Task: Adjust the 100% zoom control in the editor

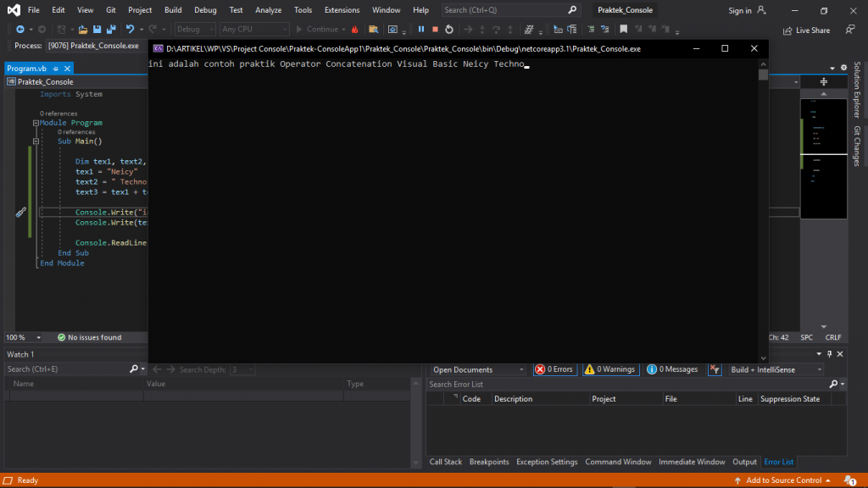Action: click(23, 337)
